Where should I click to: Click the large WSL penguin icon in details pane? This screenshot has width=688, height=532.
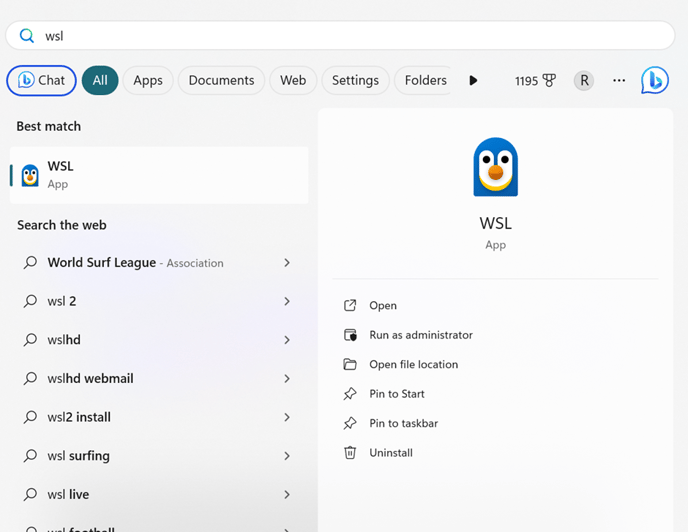495,167
